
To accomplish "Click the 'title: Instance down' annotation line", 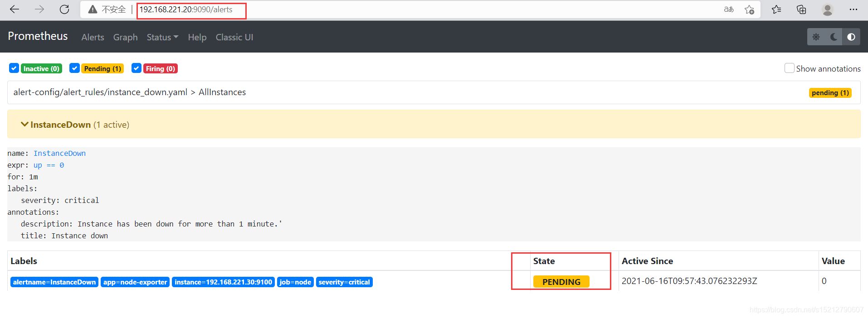I will pyautogui.click(x=64, y=236).
